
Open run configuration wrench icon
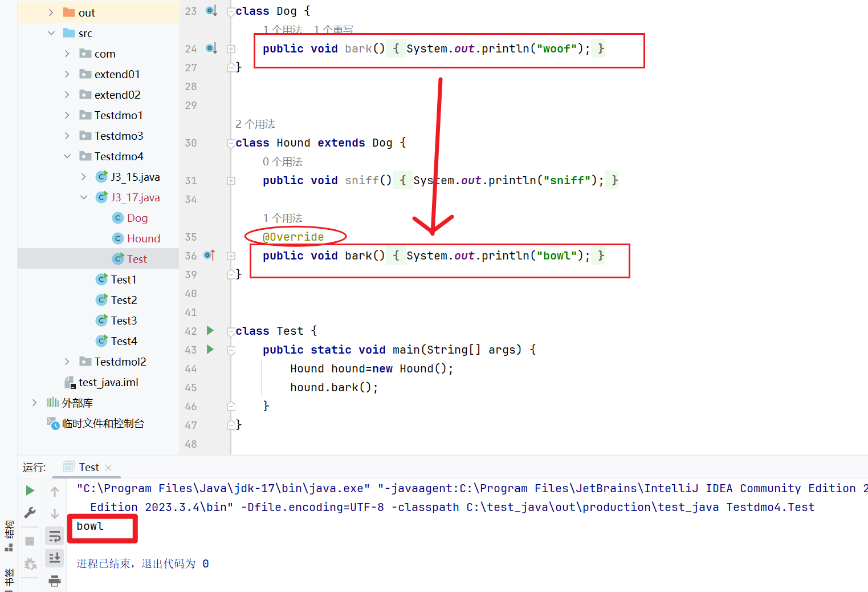[x=30, y=513]
